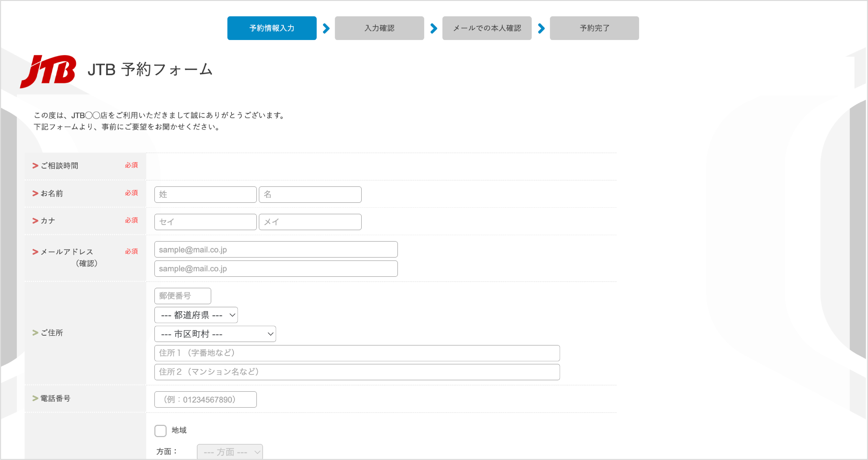The image size is (868, 460).
Task: Focus the 姓 last name field
Action: click(205, 194)
